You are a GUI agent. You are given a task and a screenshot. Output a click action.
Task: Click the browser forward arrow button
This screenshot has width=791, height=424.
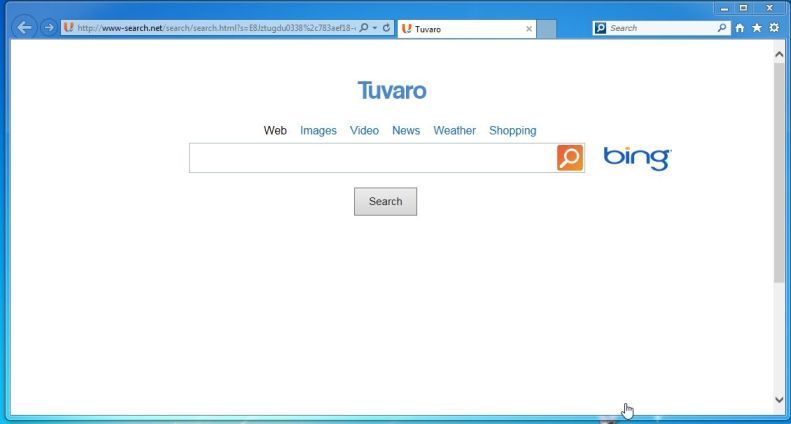(48, 28)
